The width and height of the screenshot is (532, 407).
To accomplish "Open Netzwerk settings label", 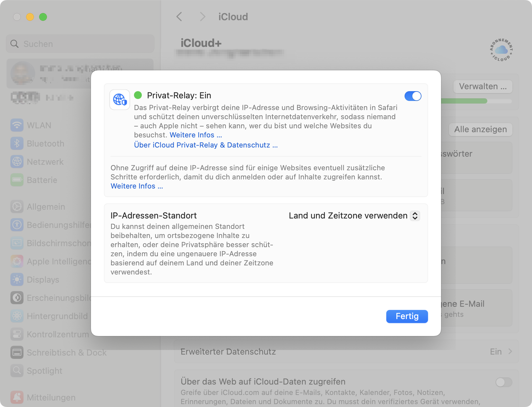I will coord(45,162).
